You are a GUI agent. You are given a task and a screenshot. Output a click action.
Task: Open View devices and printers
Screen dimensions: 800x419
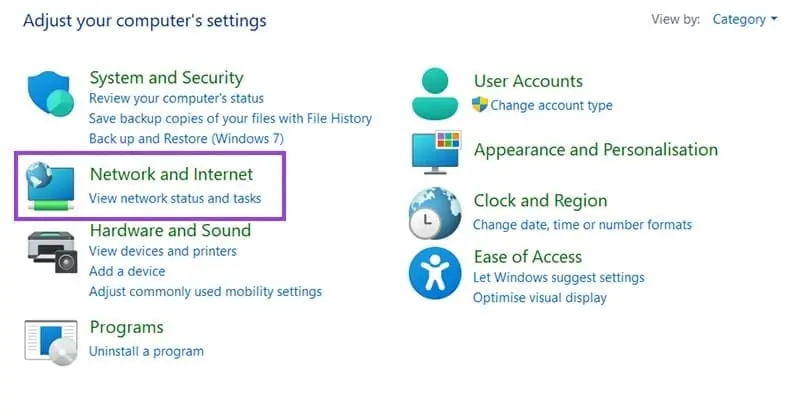pos(163,251)
